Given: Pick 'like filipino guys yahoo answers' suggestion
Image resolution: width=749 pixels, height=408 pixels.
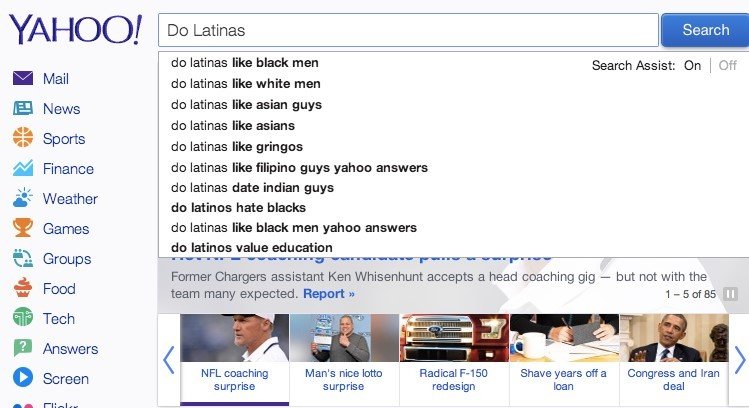Looking at the screenshot, I should [300, 168].
